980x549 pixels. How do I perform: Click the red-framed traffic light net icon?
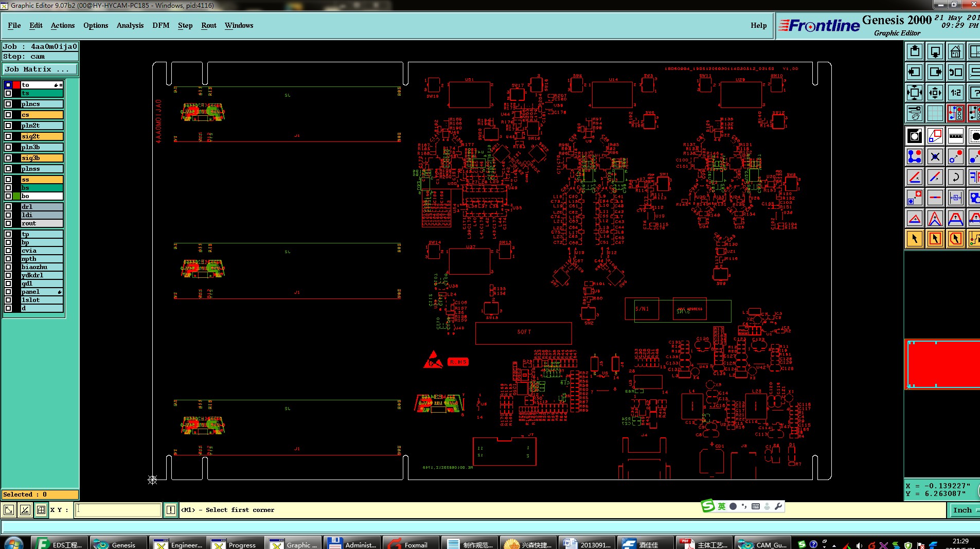[955, 113]
